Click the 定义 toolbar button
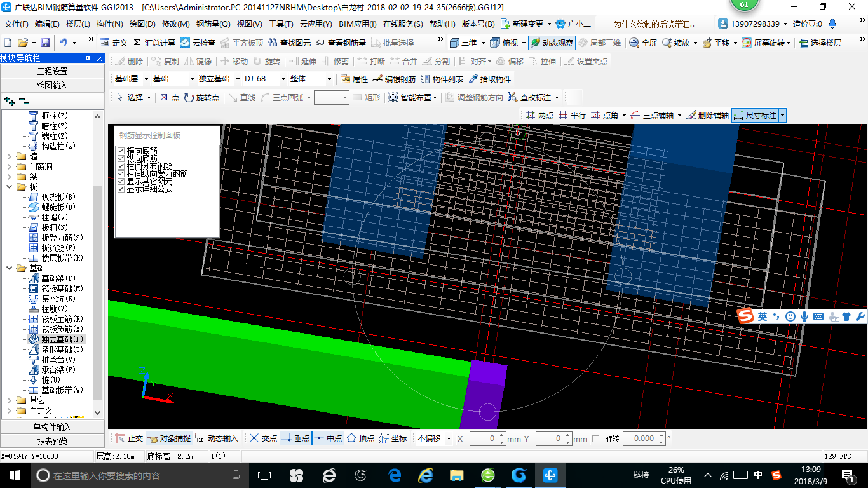The height and width of the screenshot is (488, 868). tap(114, 43)
